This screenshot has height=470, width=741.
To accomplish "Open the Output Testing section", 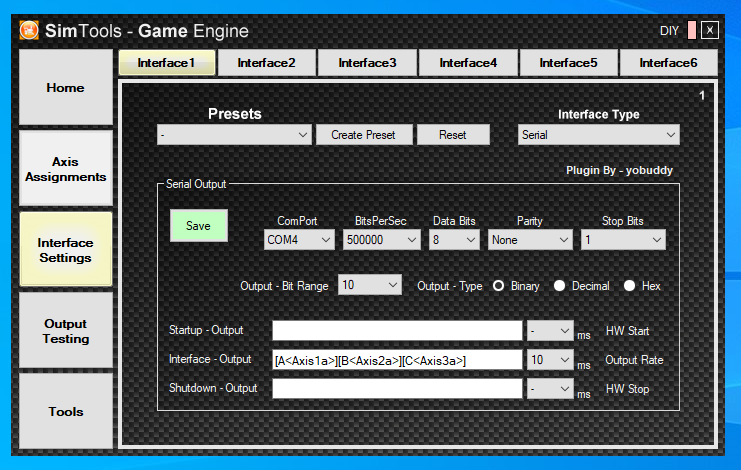I will pyautogui.click(x=66, y=331).
